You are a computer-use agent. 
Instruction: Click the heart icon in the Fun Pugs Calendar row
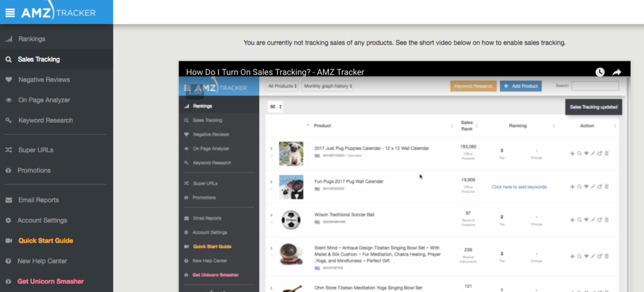tap(586, 187)
